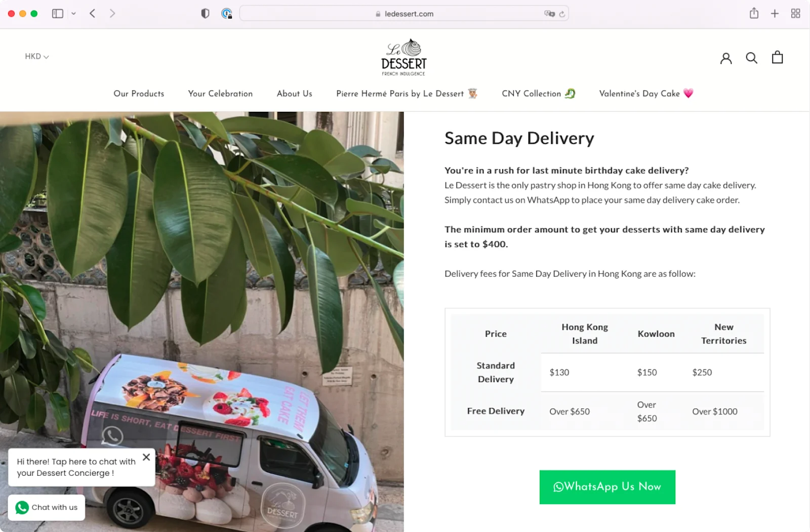This screenshot has width=810, height=532.
Task: Toggle the Safari sidebar icon
Action: (57, 13)
